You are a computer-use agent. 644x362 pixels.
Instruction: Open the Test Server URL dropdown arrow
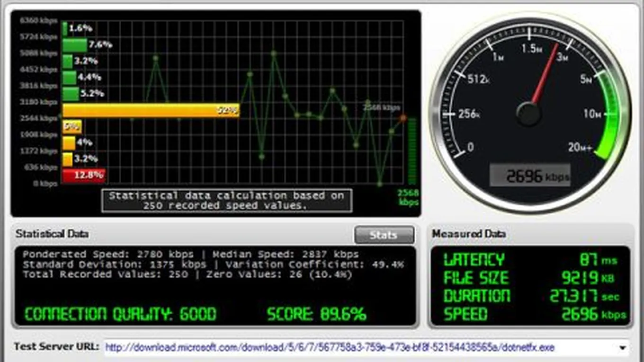pyautogui.click(x=622, y=348)
